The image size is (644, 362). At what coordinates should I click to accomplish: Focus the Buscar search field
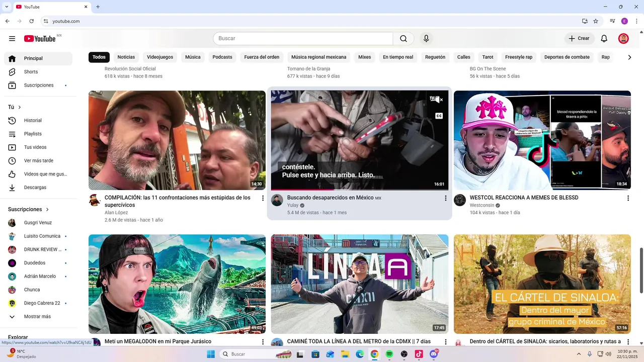(x=303, y=39)
